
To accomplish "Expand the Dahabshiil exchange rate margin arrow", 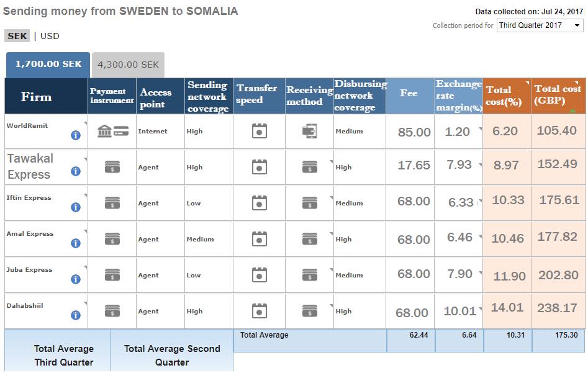I will coord(479,308).
